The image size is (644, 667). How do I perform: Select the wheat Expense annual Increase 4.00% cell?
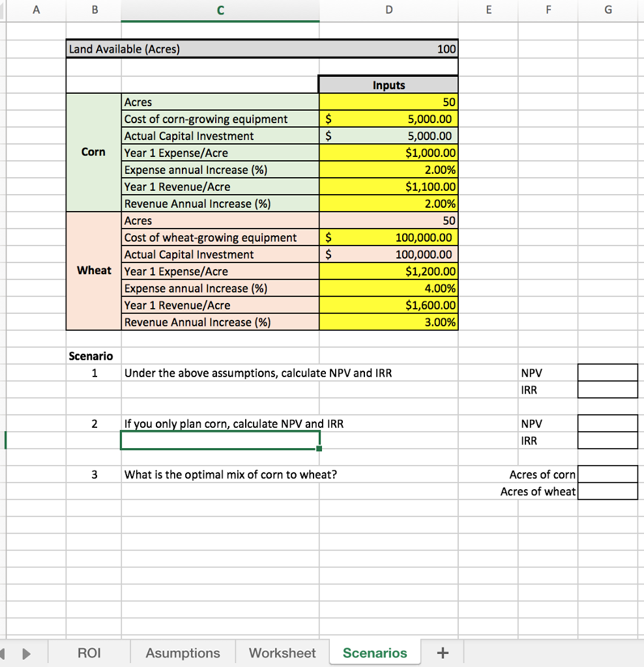click(388, 288)
